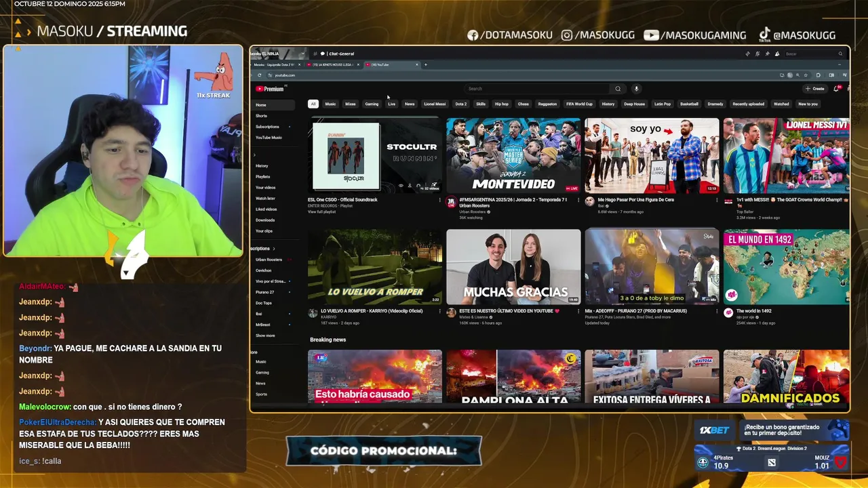The image size is (868, 488).
Task: Start voice search with microphone icon
Action: (636, 89)
